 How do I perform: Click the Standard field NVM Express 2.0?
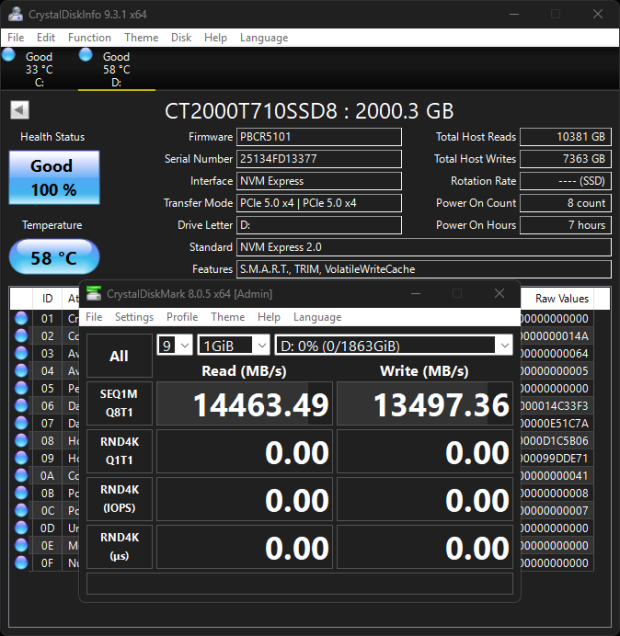[424, 247]
